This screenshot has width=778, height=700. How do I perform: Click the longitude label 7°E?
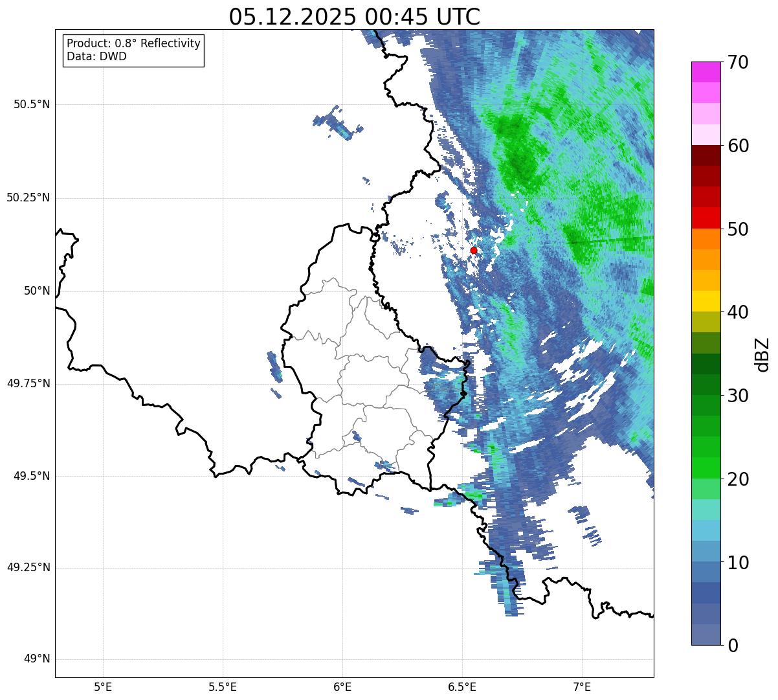[582, 687]
